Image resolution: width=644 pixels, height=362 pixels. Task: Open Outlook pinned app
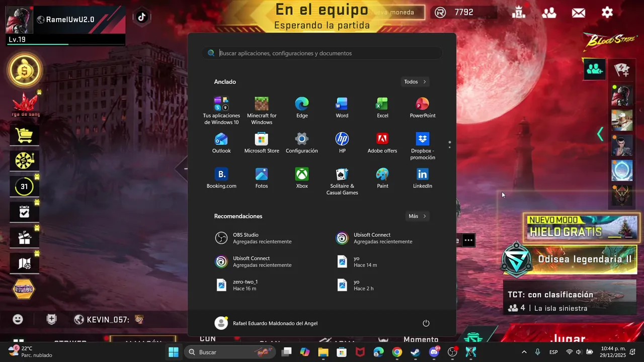pyautogui.click(x=221, y=143)
